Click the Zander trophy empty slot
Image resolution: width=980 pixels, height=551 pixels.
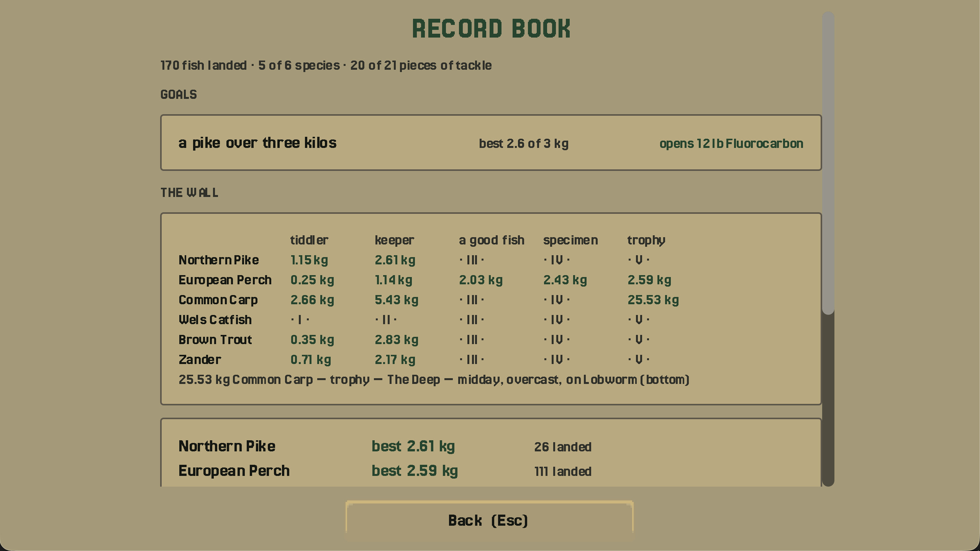tap(638, 359)
